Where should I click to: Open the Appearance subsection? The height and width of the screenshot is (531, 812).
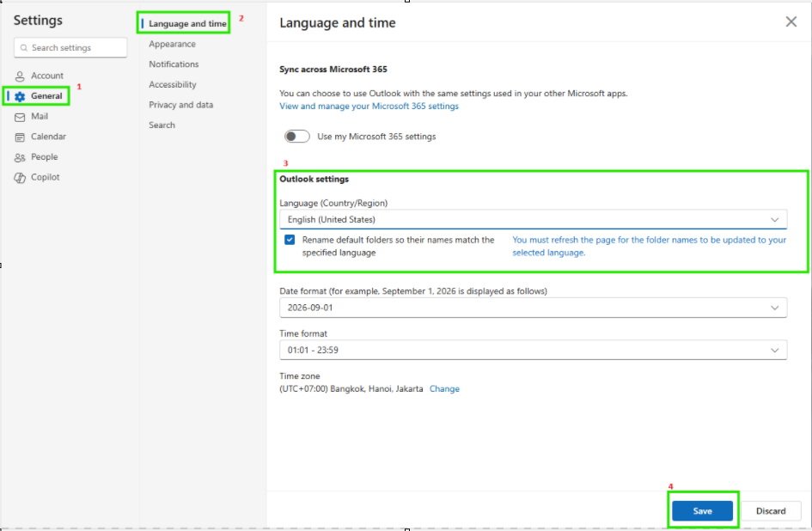pyautogui.click(x=173, y=44)
